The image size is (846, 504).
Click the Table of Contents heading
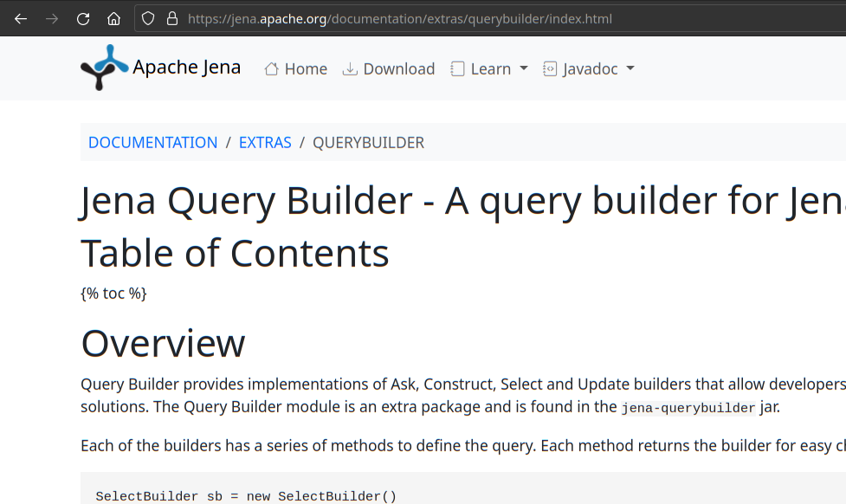point(235,253)
